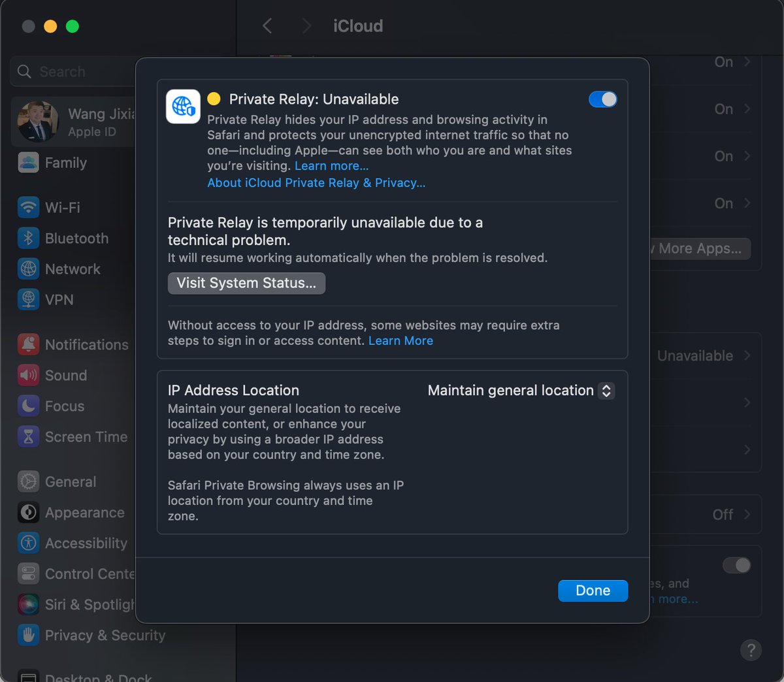
Task: Open Screen Time settings icon
Action: tap(28, 436)
